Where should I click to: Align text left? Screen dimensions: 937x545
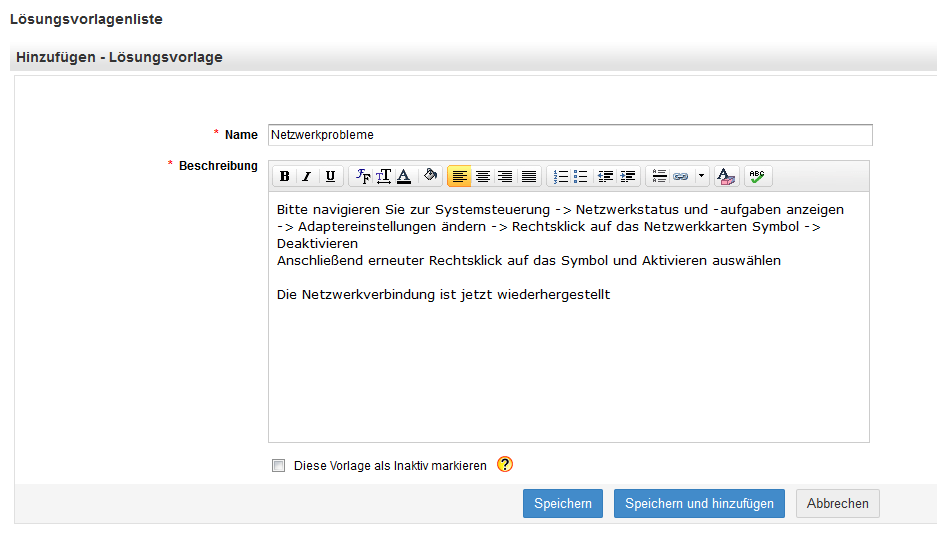459,176
